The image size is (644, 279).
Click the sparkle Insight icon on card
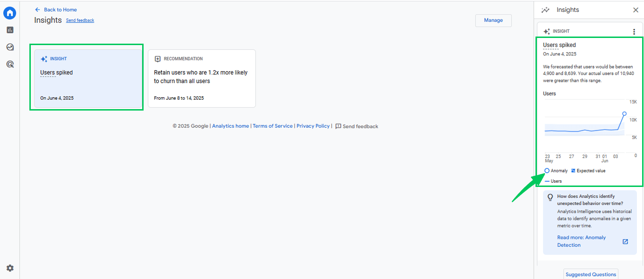pos(44,59)
